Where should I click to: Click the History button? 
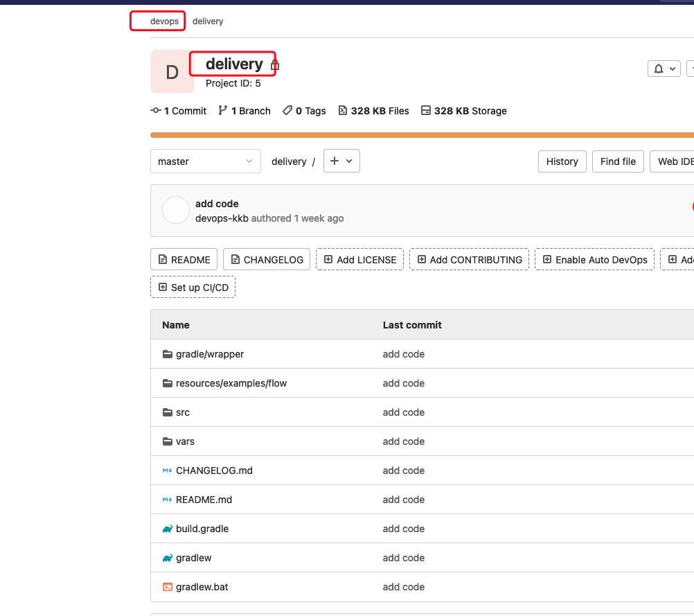coord(562,161)
